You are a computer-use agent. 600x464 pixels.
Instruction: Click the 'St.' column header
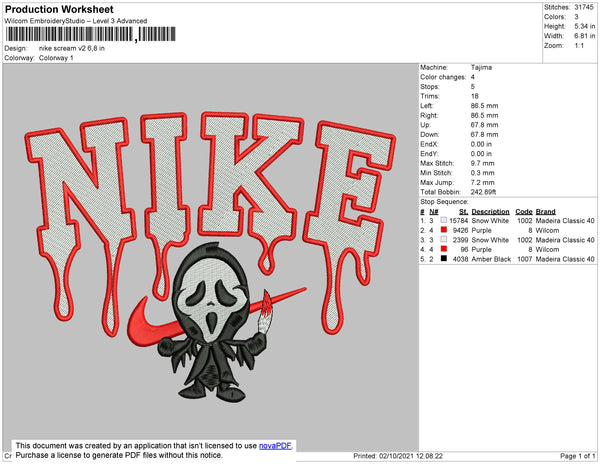click(464, 212)
